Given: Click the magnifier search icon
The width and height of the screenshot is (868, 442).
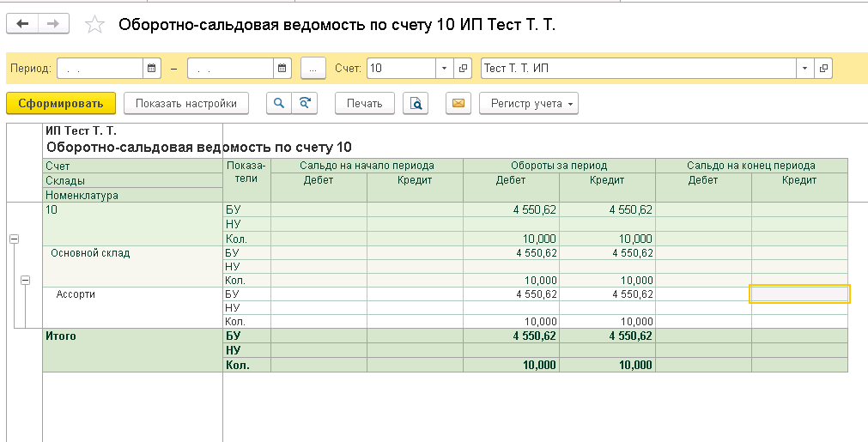Looking at the screenshot, I should click(279, 104).
